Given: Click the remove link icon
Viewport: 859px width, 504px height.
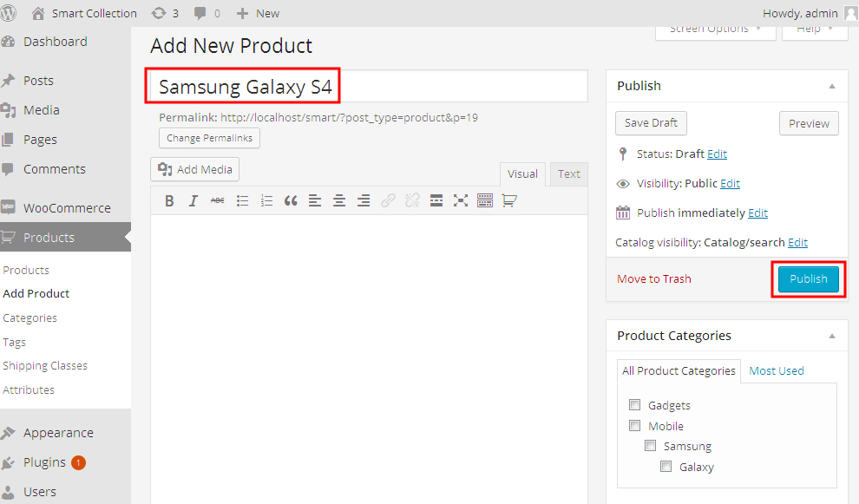Looking at the screenshot, I should [412, 201].
